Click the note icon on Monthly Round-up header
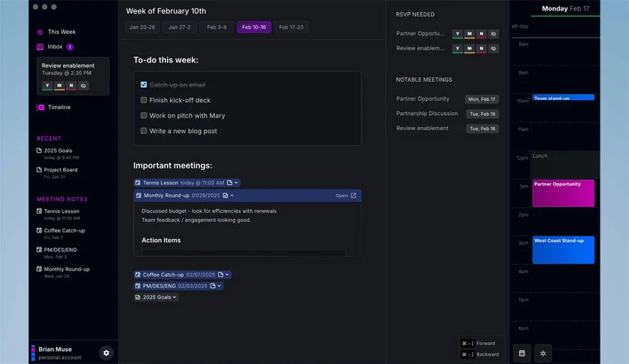Screen dimensions: 629x364 [226, 196]
